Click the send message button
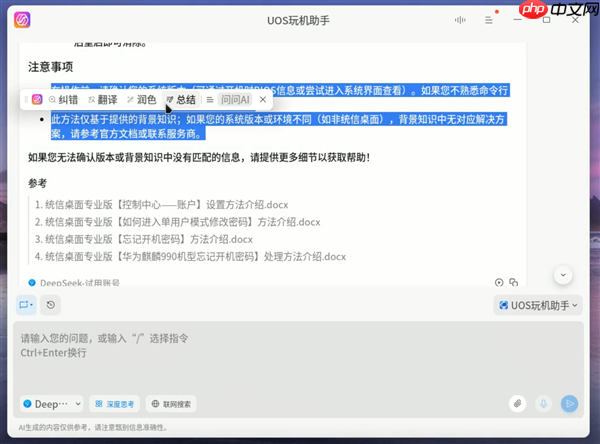 [569, 403]
